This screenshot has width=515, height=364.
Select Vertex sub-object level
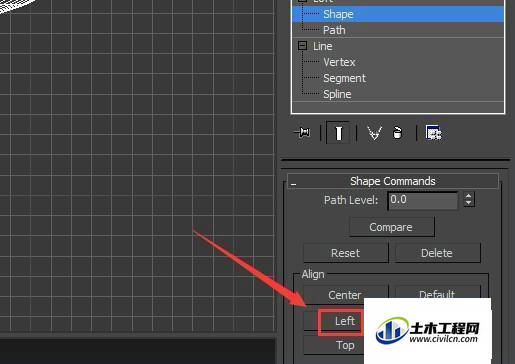click(339, 62)
